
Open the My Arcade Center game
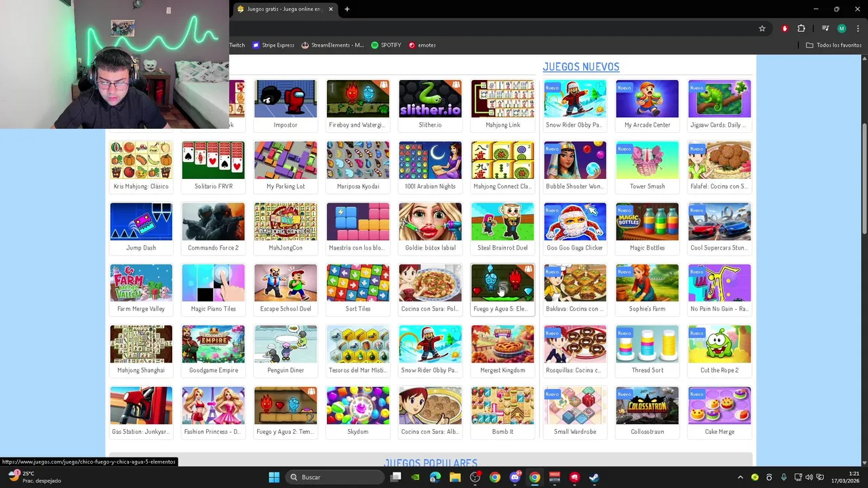click(647, 105)
